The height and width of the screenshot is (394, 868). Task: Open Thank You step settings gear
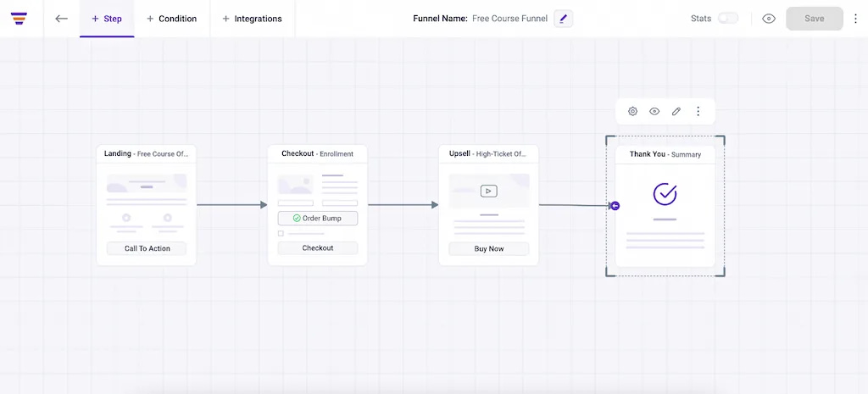pyautogui.click(x=632, y=111)
